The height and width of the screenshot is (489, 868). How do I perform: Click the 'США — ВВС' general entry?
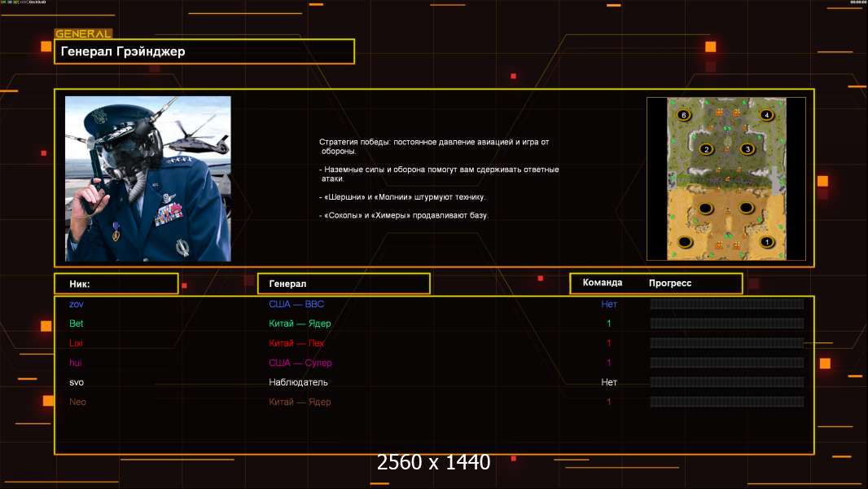296,304
